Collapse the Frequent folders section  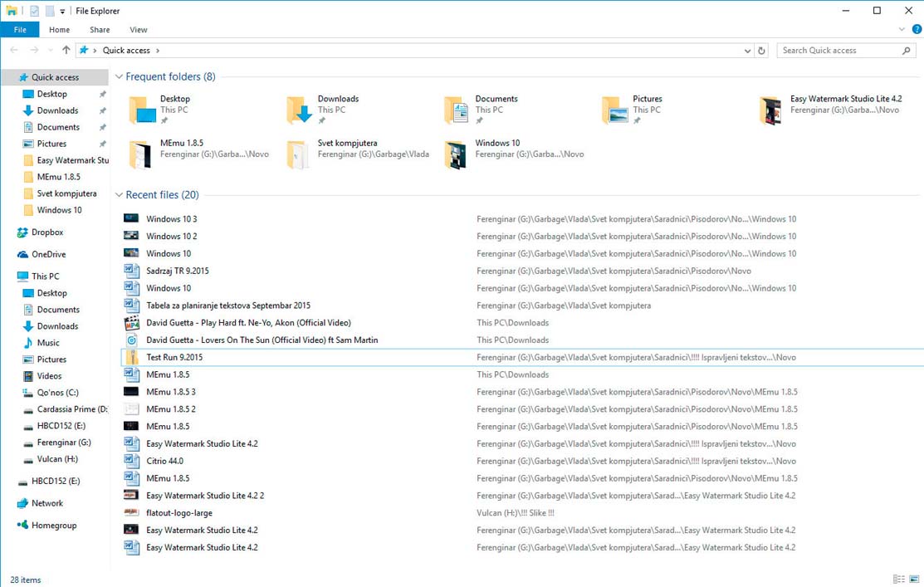tap(119, 76)
